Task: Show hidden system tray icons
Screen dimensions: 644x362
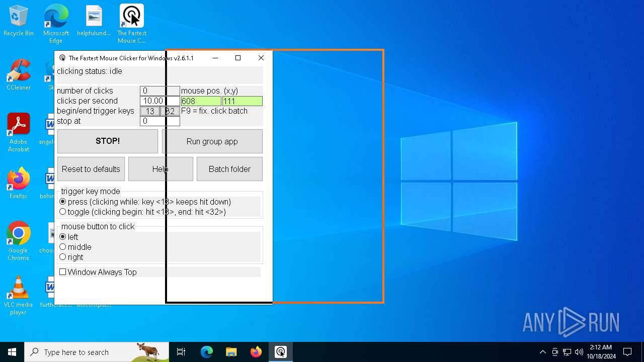Action: (542, 352)
